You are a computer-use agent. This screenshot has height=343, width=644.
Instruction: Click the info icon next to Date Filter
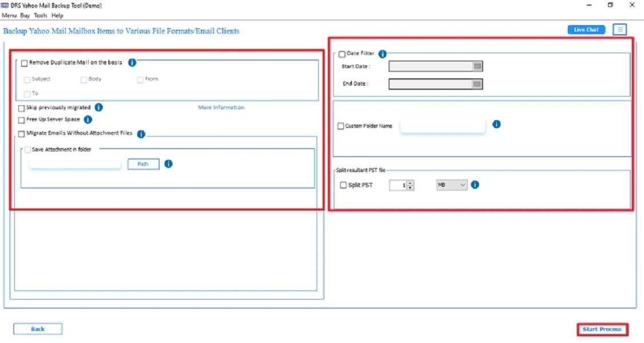tap(382, 53)
